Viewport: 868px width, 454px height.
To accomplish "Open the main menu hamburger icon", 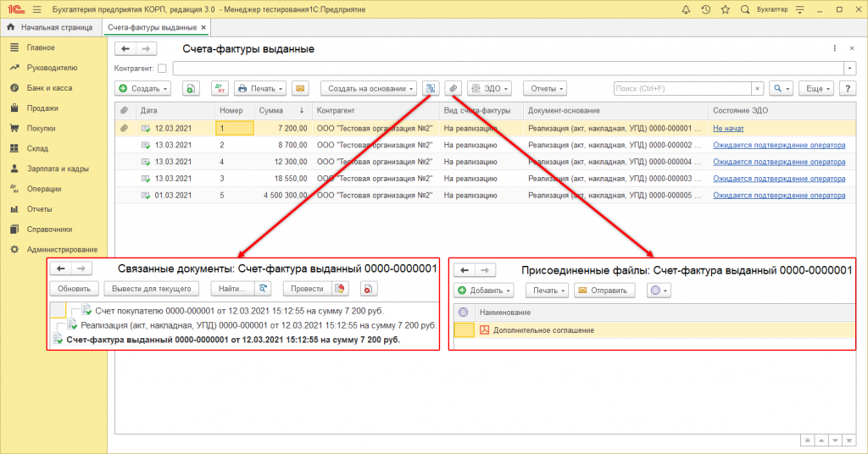I will (37, 9).
